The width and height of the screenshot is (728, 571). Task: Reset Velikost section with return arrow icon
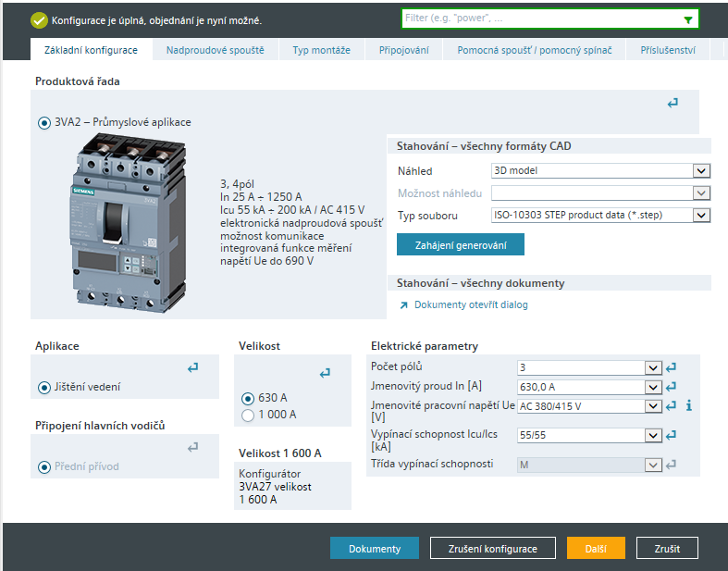coord(325,373)
